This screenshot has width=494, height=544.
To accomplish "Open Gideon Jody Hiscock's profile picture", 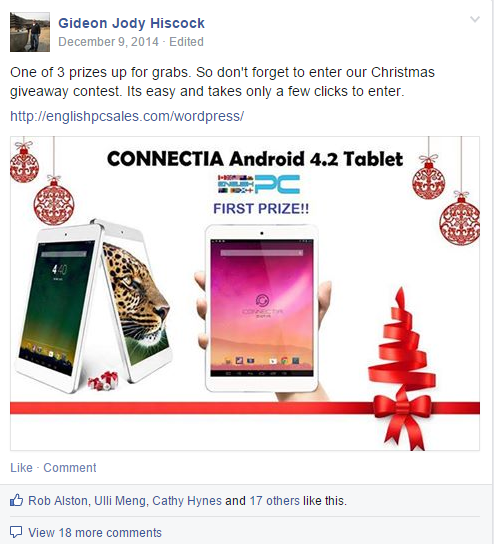I will click(30, 32).
